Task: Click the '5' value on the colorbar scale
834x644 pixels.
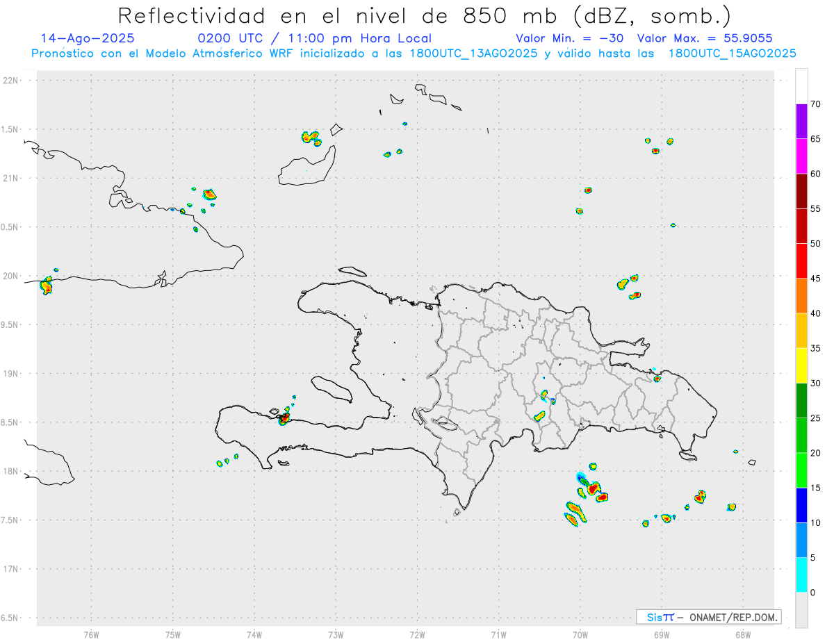Action: [812, 558]
